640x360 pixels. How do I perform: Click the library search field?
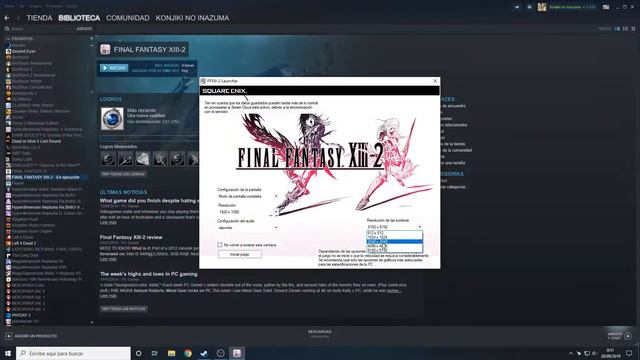coord(39,29)
